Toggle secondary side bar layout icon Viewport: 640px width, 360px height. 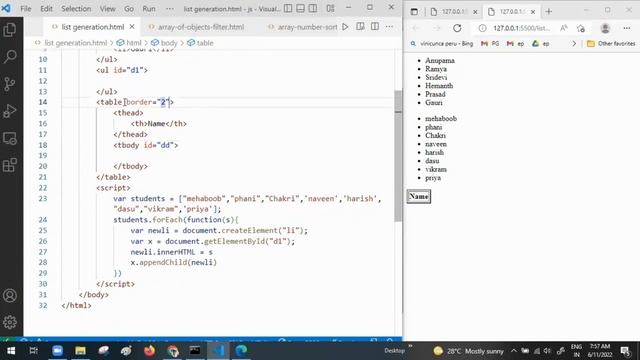coord(313,8)
